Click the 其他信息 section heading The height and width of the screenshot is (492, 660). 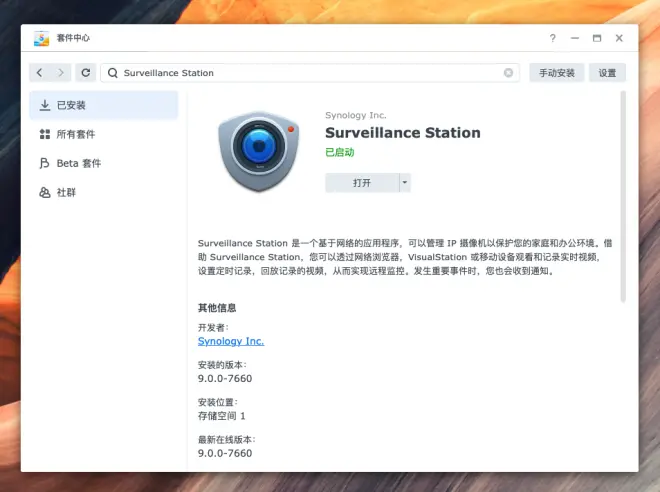click(217, 308)
